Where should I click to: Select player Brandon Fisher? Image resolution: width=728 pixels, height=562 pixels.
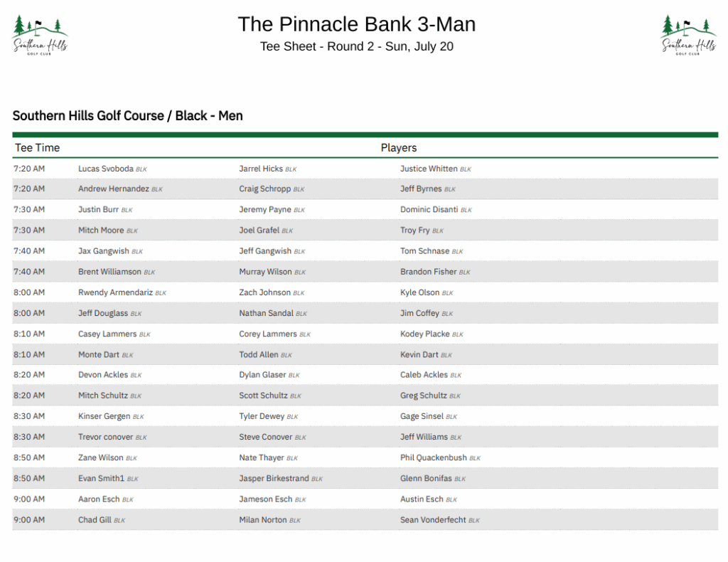(x=429, y=272)
